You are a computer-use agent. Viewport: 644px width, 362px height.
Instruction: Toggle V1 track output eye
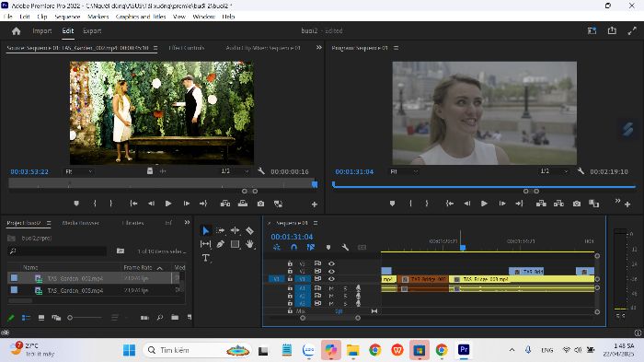tap(331, 279)
